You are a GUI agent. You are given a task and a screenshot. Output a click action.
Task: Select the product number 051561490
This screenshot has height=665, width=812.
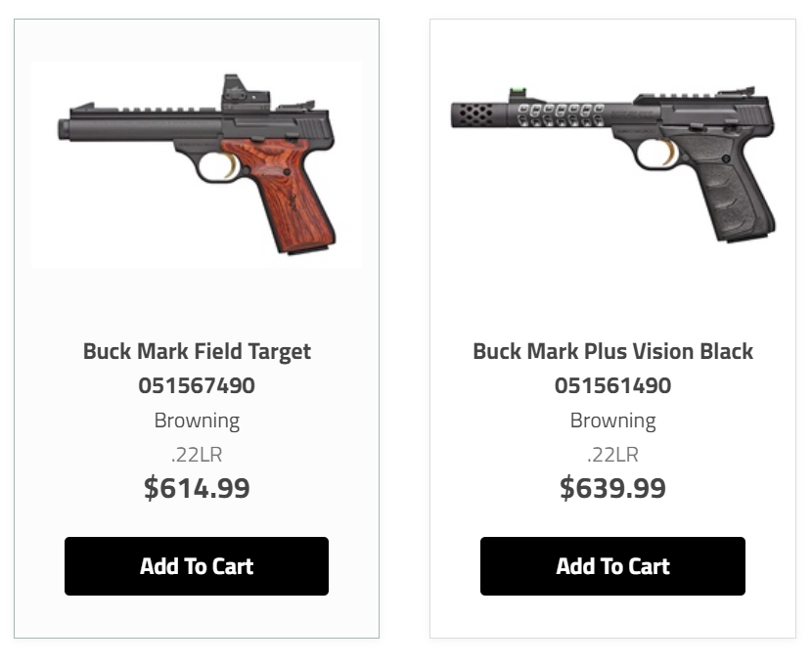click(x=612, y=385)
